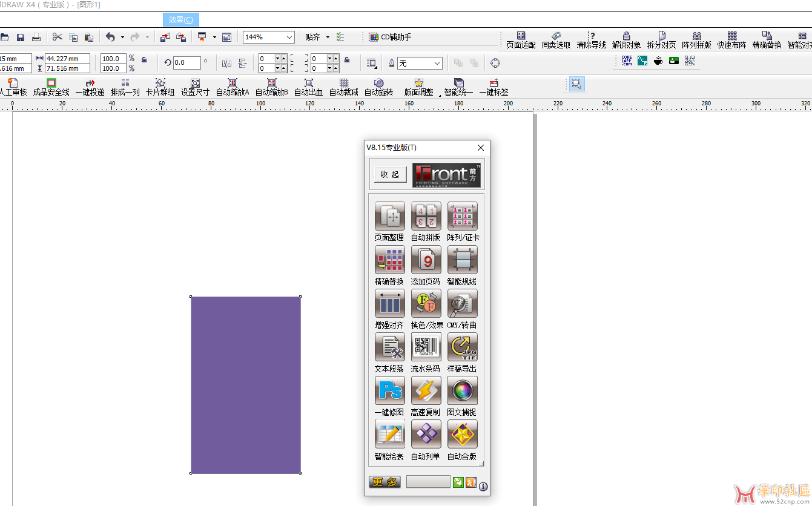
Task: Click the 拆分对页 toolbar button
Action: (x=661, y=40)
